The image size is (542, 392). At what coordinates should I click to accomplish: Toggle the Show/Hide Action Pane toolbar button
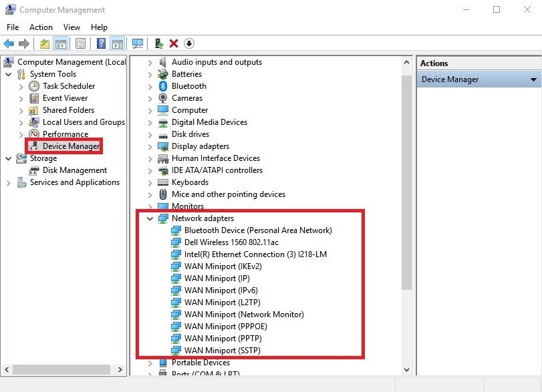[117, 43]
